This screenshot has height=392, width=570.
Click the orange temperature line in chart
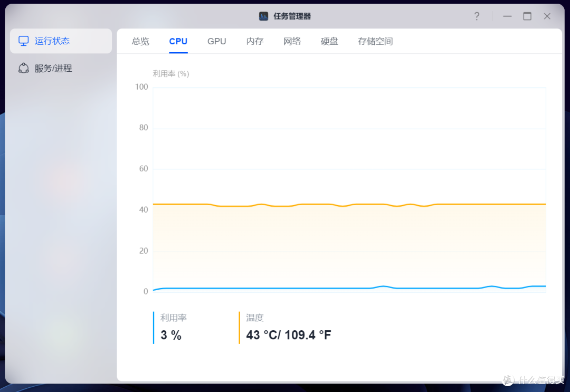click(349, 205)
